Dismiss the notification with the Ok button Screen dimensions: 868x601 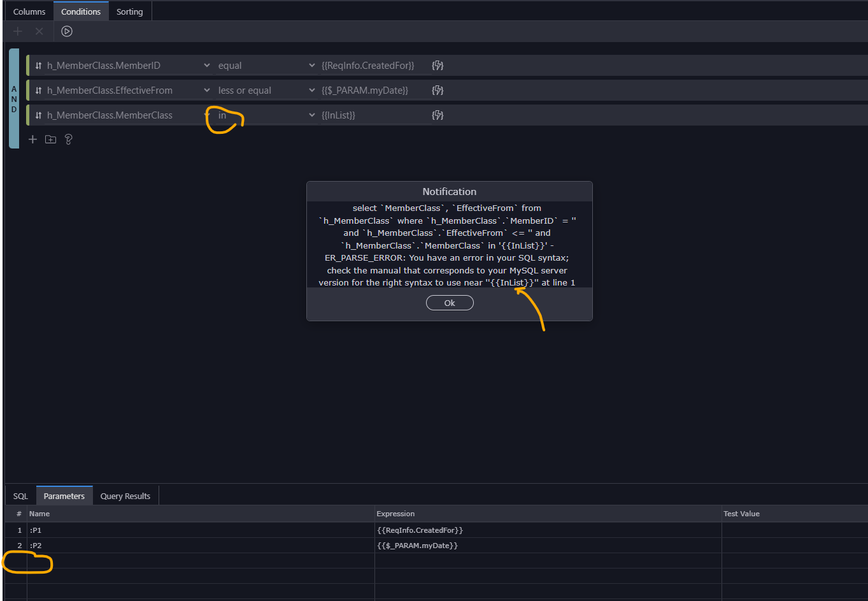click(x=450, y=303)
